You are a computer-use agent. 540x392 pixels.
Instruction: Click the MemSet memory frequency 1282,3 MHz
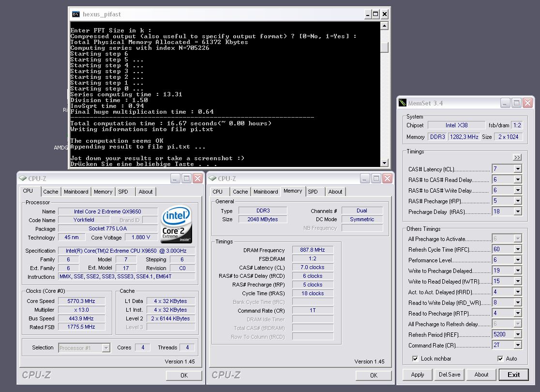pos(464,137)
